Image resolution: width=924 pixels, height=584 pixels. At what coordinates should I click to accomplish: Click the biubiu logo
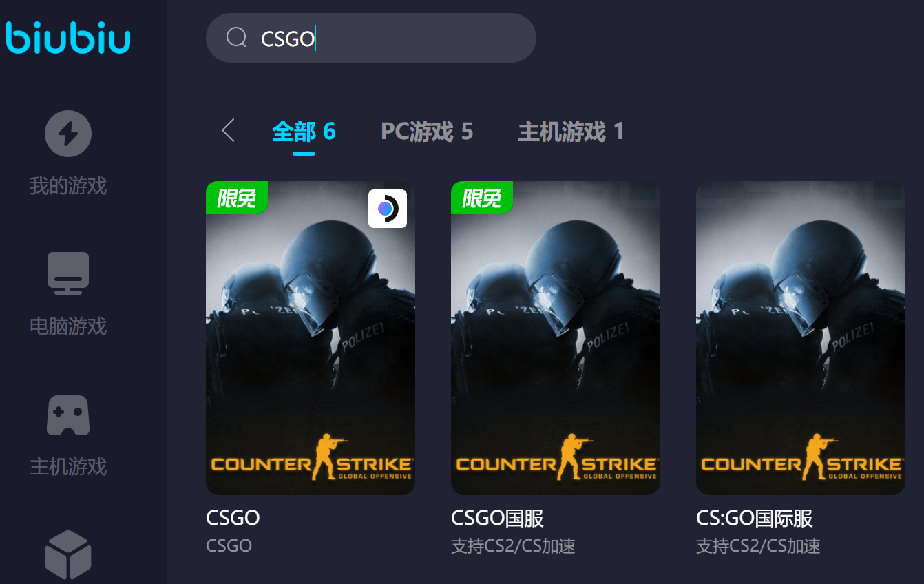pyautogui.click(x=68, y=37)
